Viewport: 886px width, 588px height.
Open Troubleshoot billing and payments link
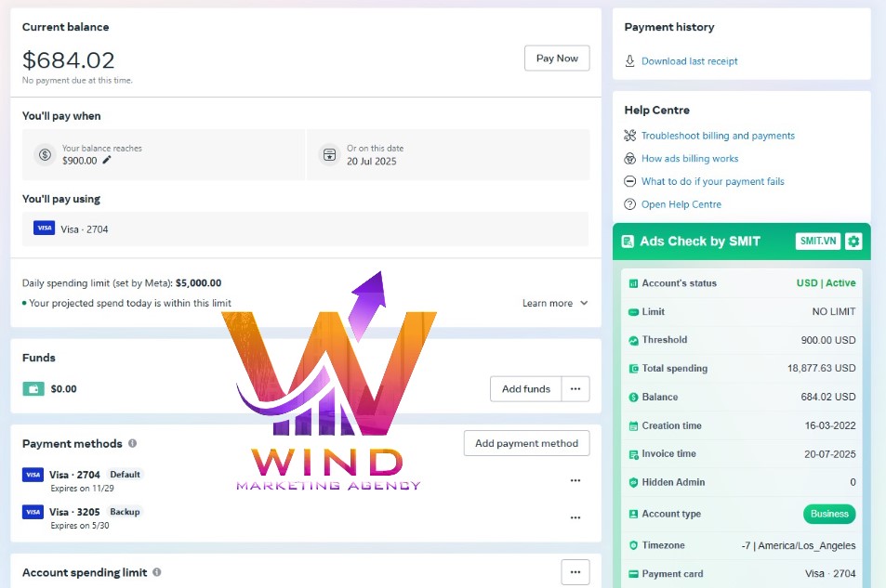(x=718, y=136)
